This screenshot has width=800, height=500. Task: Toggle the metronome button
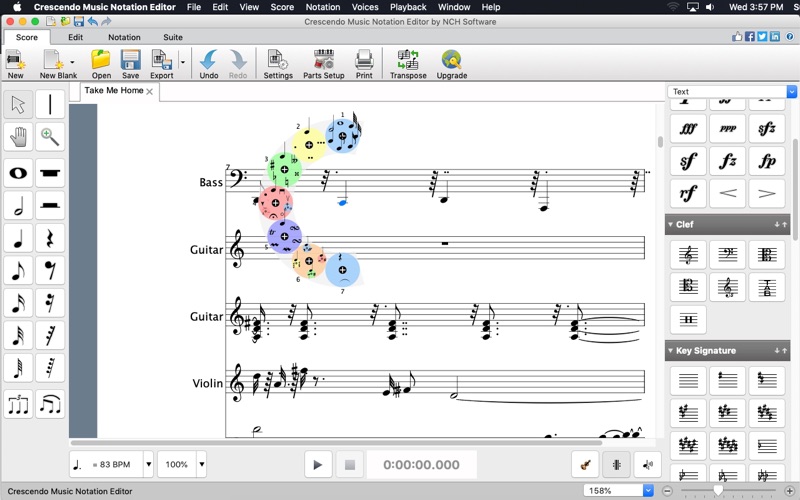point(616,465)
